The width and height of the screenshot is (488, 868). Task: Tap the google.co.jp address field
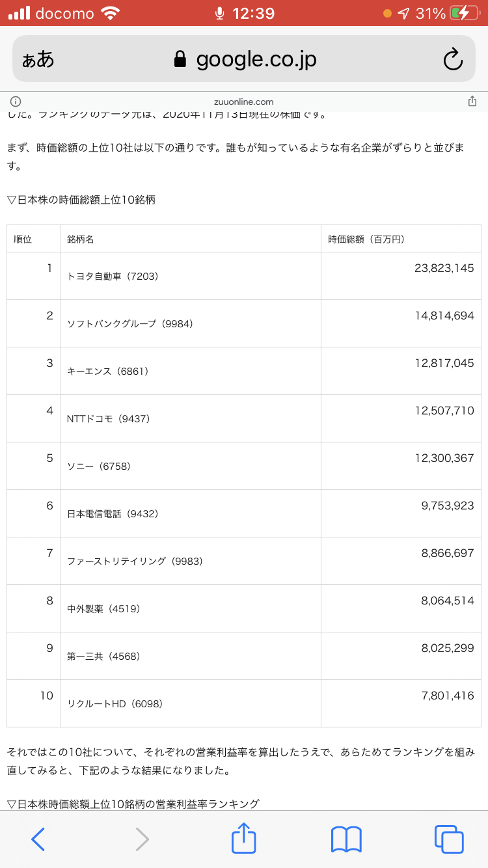(x=256, y=59)
